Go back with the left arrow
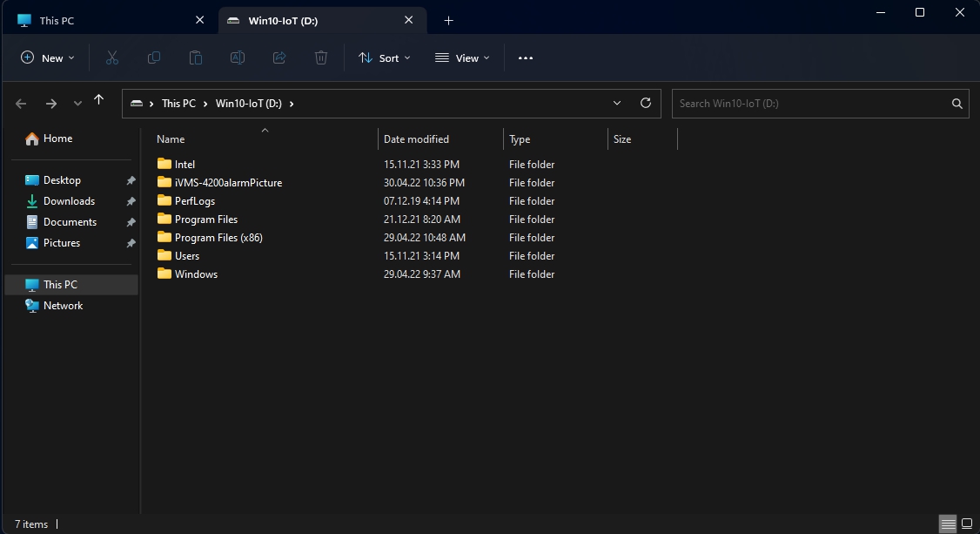Viewport: 980px width, 534px height. coord(21,103)
